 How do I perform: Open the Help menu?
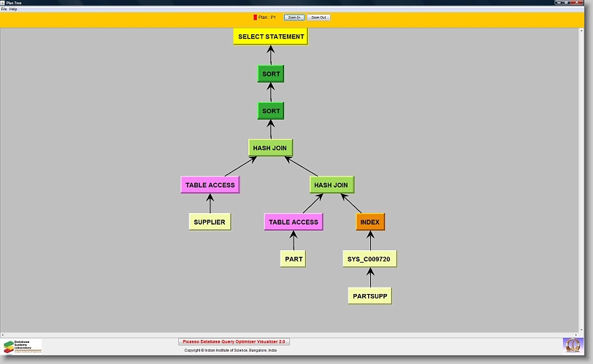[13, 9]
